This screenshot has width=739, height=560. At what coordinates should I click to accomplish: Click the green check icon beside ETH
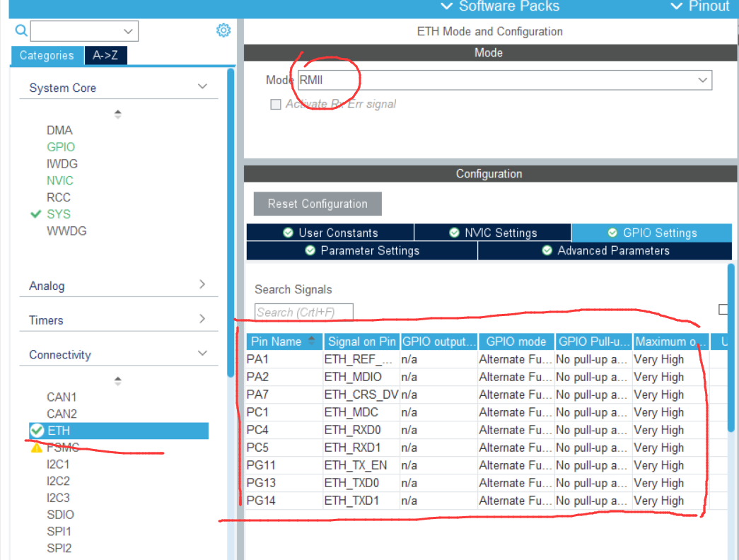tap(37, 431)
